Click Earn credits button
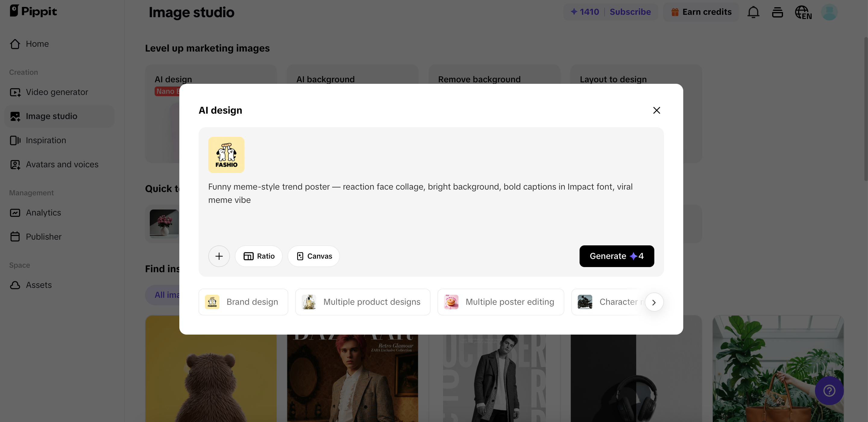Image resolution: width=868 pixels, height=422 pixels. [701, 12]
